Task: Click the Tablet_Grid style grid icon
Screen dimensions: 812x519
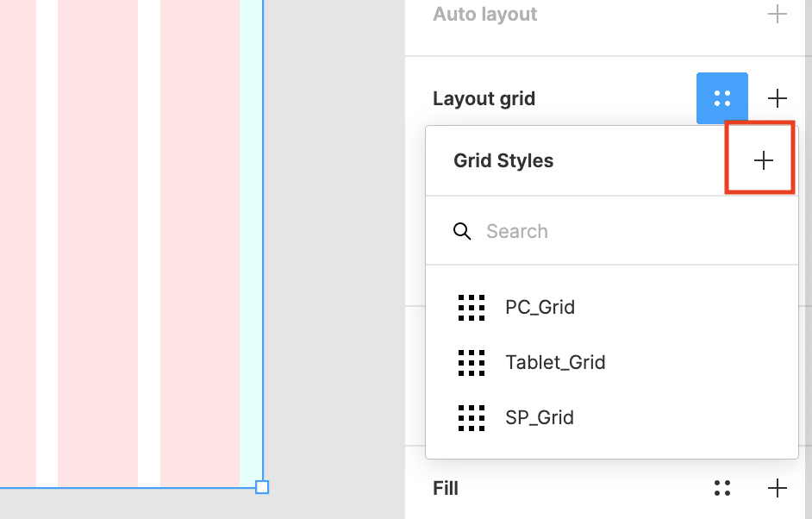Action: 472,362
